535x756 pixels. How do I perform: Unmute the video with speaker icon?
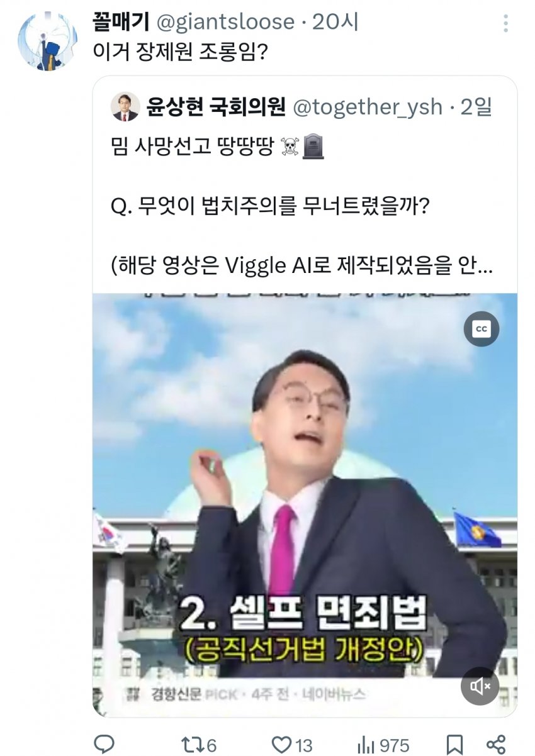click(x=480, y=686)
